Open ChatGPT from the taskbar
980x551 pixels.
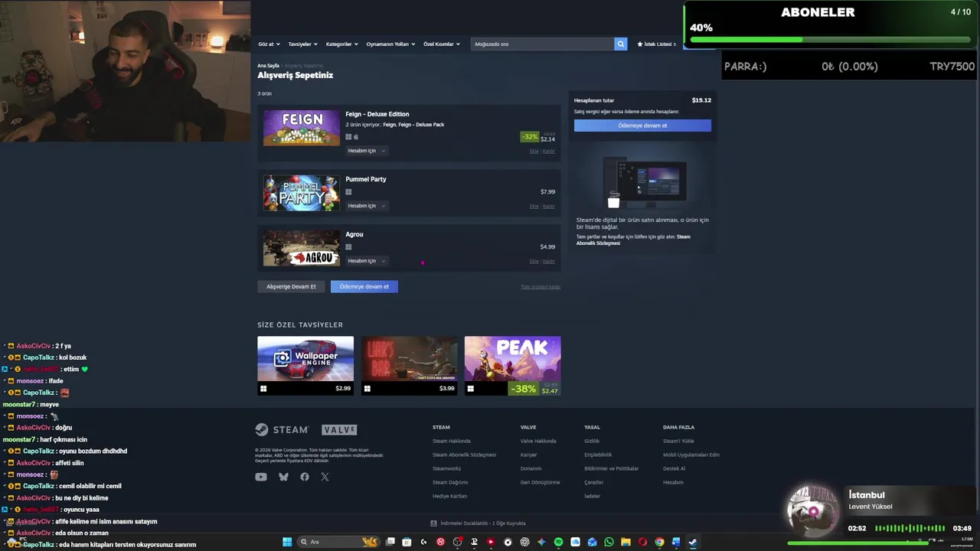point(524,542)
